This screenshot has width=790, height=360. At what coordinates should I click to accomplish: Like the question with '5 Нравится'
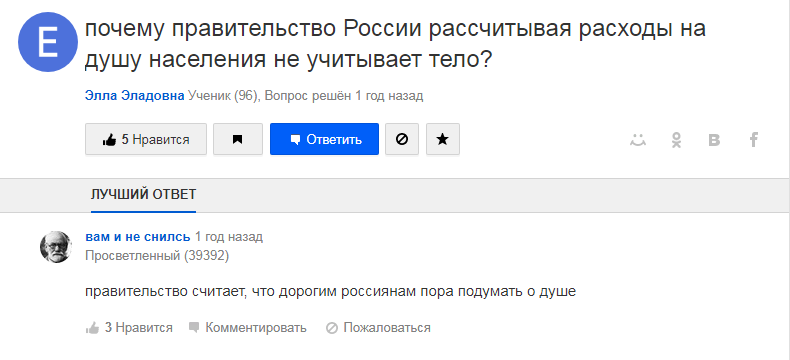pos(146,139)
